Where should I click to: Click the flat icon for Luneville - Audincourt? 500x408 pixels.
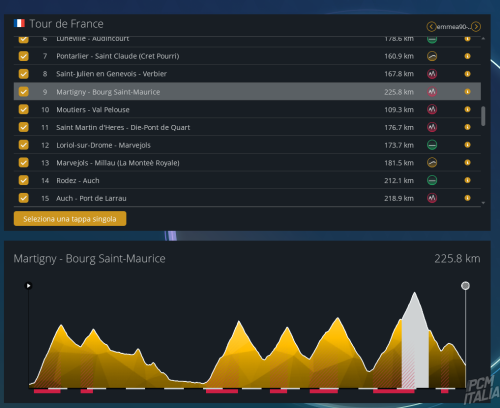[432, 39]
